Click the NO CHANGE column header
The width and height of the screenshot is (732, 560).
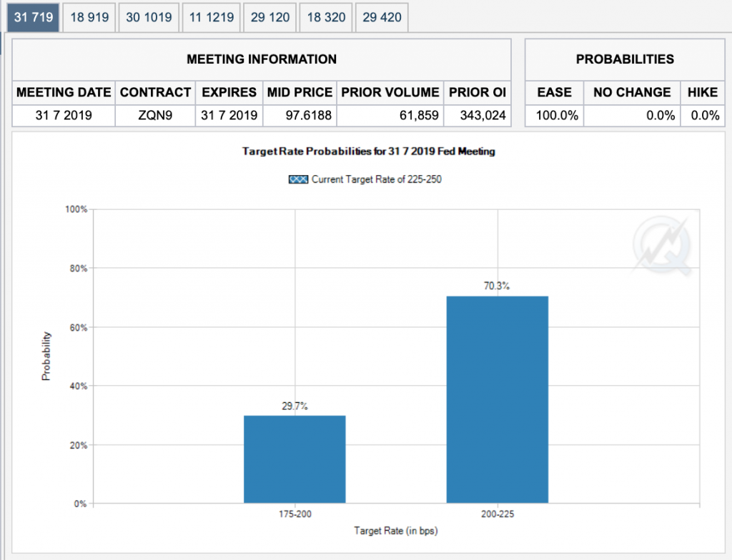point(632,92)
